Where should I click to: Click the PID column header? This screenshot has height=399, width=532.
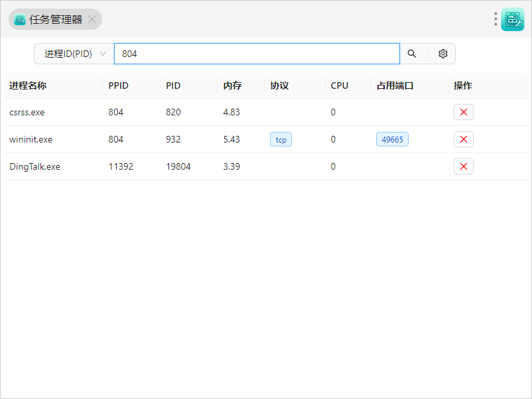coord(173,85)
